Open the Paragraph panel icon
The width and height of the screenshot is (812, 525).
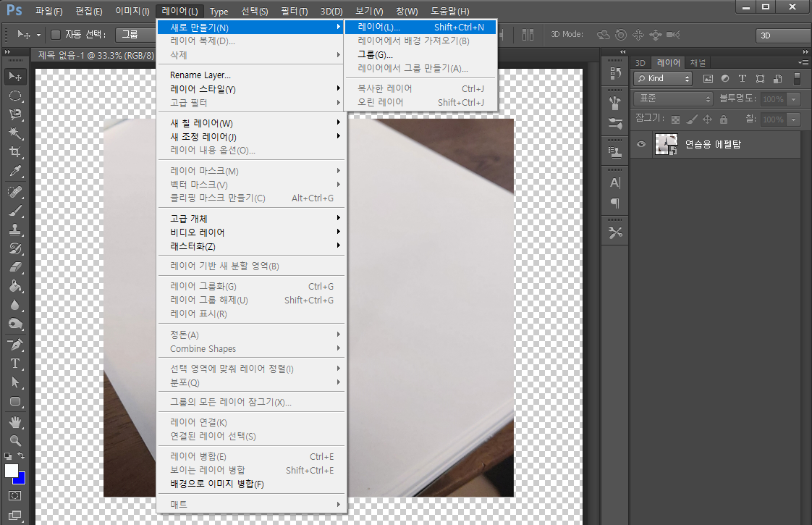point(615,203)
